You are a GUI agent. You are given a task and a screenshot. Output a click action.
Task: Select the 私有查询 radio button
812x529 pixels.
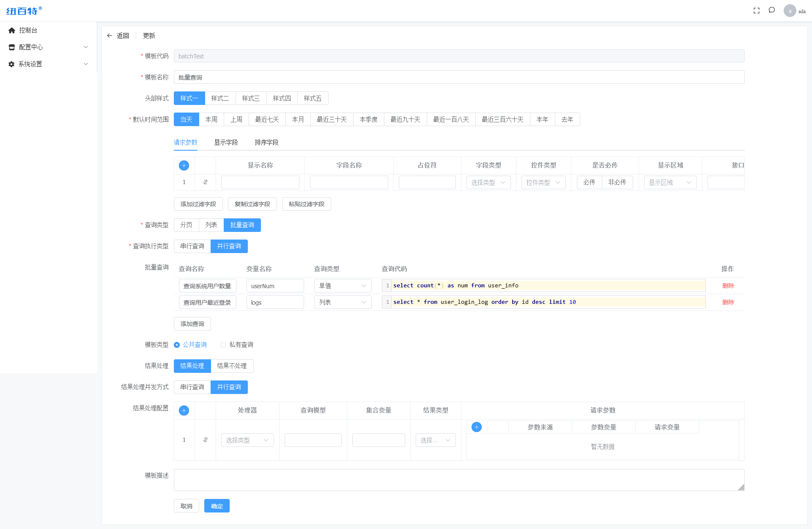(x=223, y=344)
